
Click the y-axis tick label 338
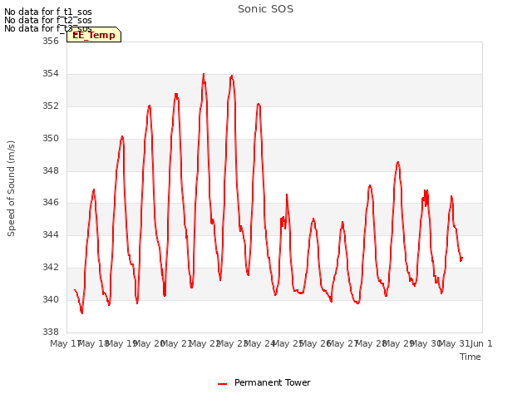pos(51,332)
